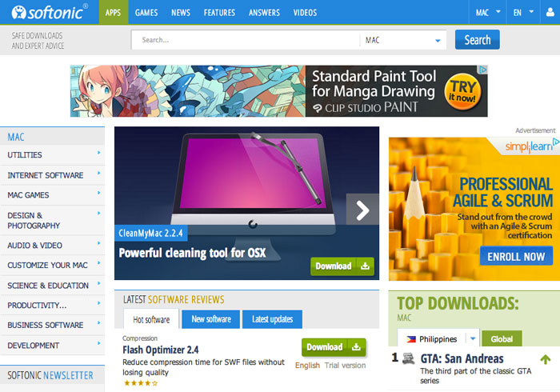Click Enroll Now on simplilearn ad
This screenshot has width=560, height=392.
pos(516,256)
